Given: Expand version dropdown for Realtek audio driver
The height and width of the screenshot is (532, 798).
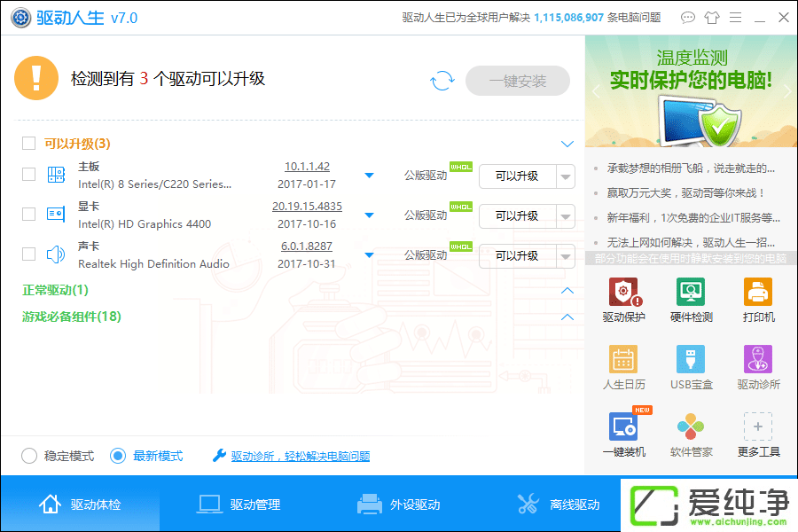Looking at the screenshot, I should tap(369, 254).
